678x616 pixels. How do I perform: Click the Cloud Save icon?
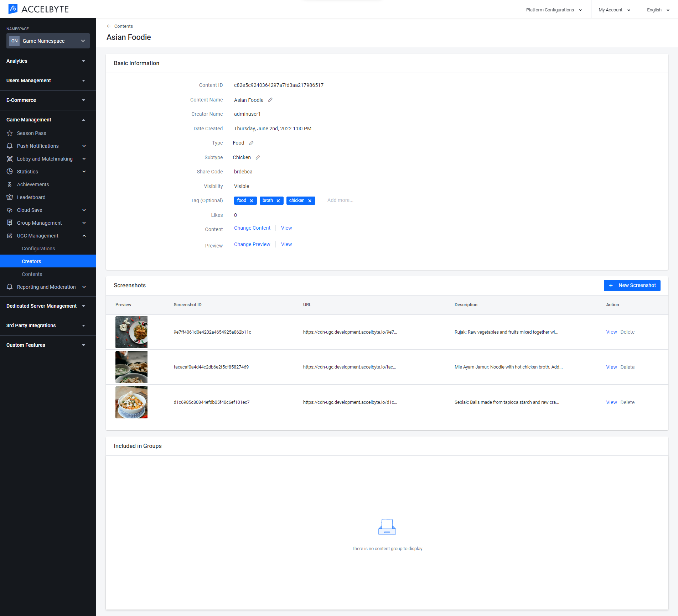(x=10, y=210)
